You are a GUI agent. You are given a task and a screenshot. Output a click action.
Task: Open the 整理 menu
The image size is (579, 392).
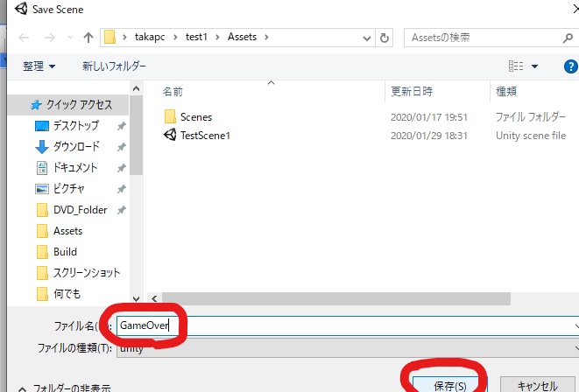(x=39, y=66)
